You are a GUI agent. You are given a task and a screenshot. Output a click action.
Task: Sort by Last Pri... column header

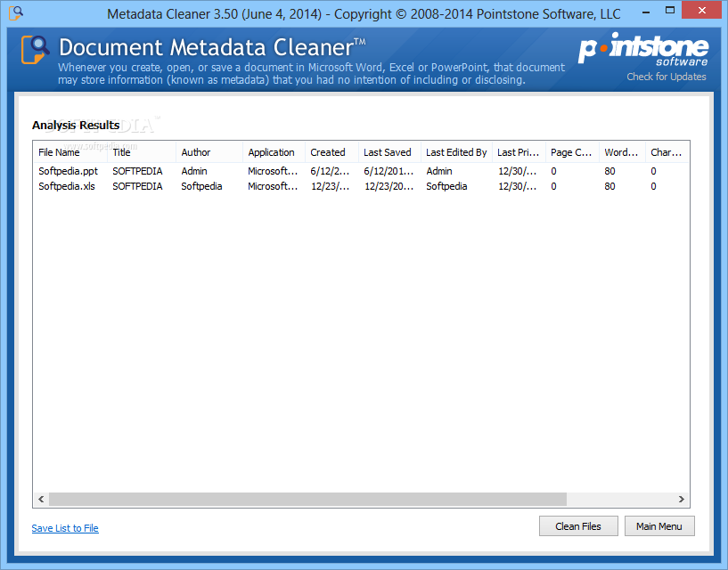[x=519, y=152]
